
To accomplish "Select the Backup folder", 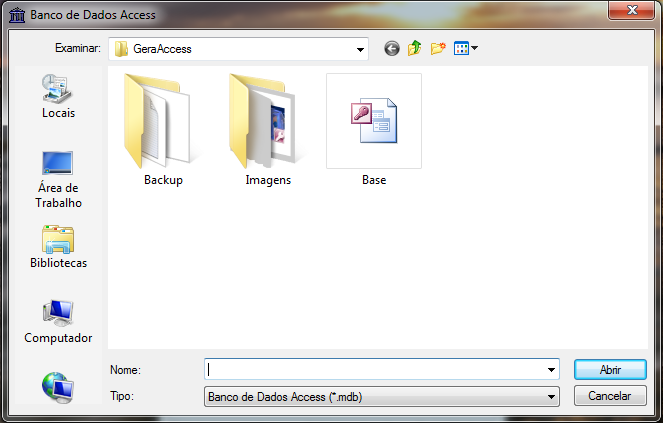I will pyautogui.click(x=163, y=129).
